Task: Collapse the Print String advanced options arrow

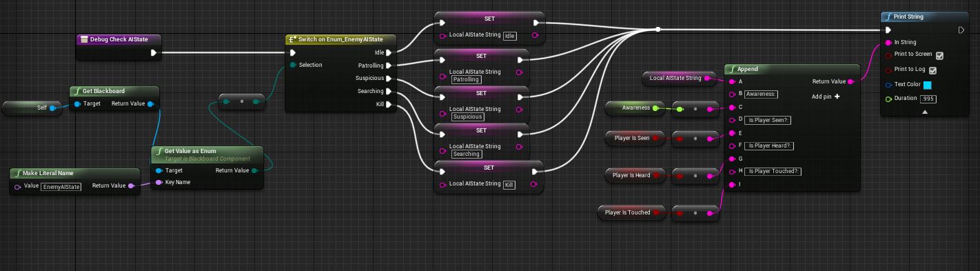Action: point(925,112)
